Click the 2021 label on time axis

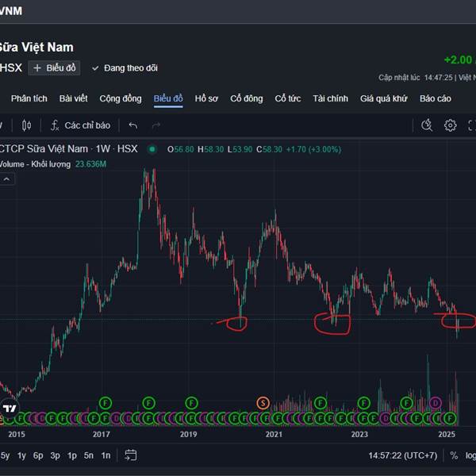coord(274,435)
